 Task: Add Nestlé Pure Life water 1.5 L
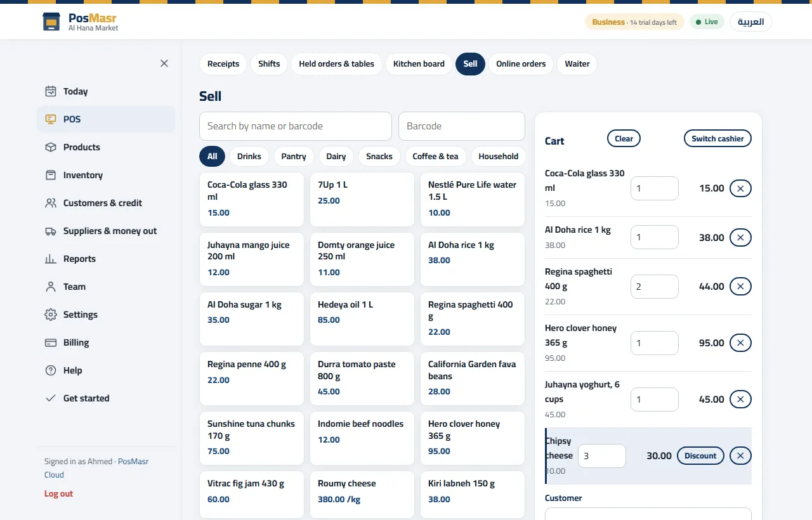473,199
